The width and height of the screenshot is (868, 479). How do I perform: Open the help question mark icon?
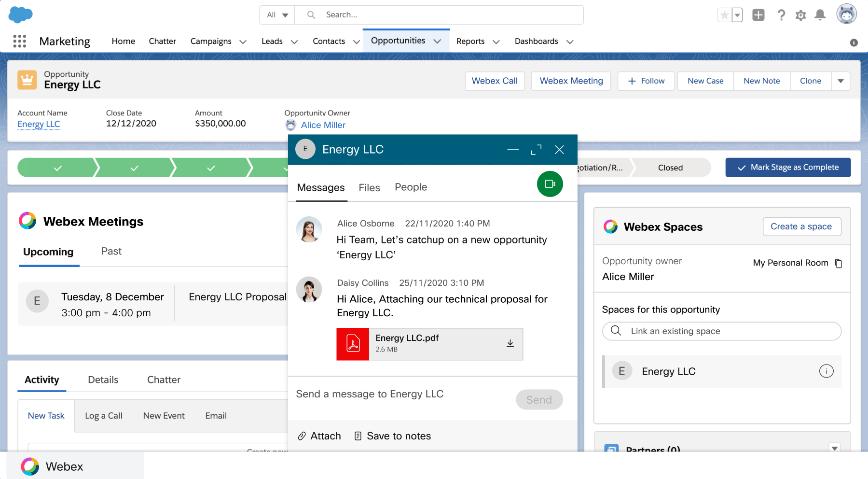coord(781,15)
